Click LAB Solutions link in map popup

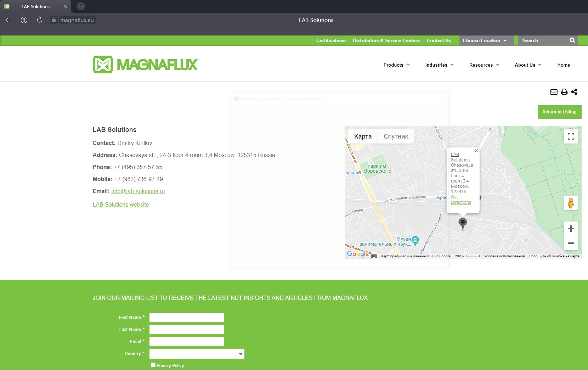point(460,157)
